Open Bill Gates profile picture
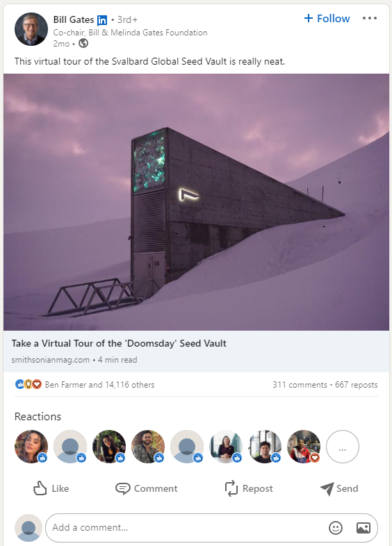The image size is (392, 546). coord(31,29)
